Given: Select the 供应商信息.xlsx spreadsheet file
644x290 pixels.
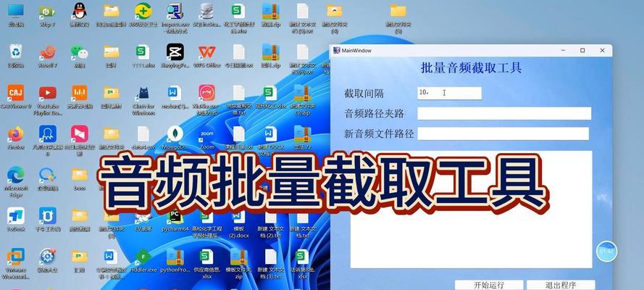Looking at the screenshot, I should pos(206,257).
